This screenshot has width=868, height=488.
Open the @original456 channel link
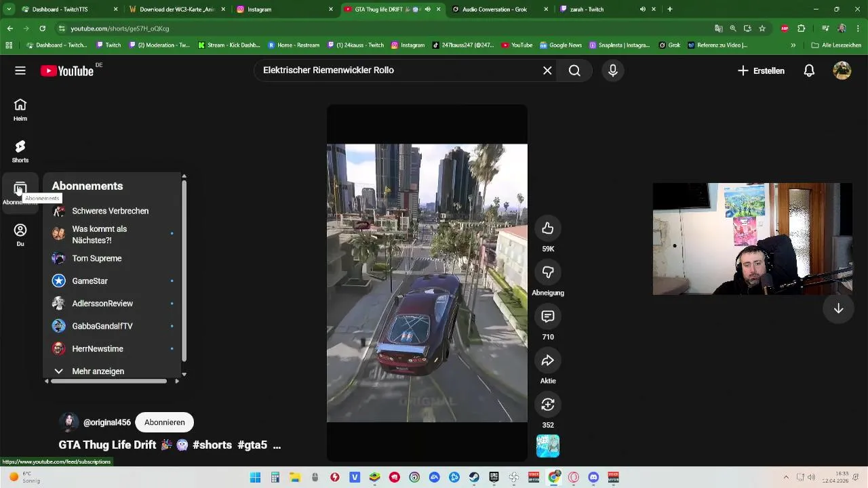click(x=107, y=422)
